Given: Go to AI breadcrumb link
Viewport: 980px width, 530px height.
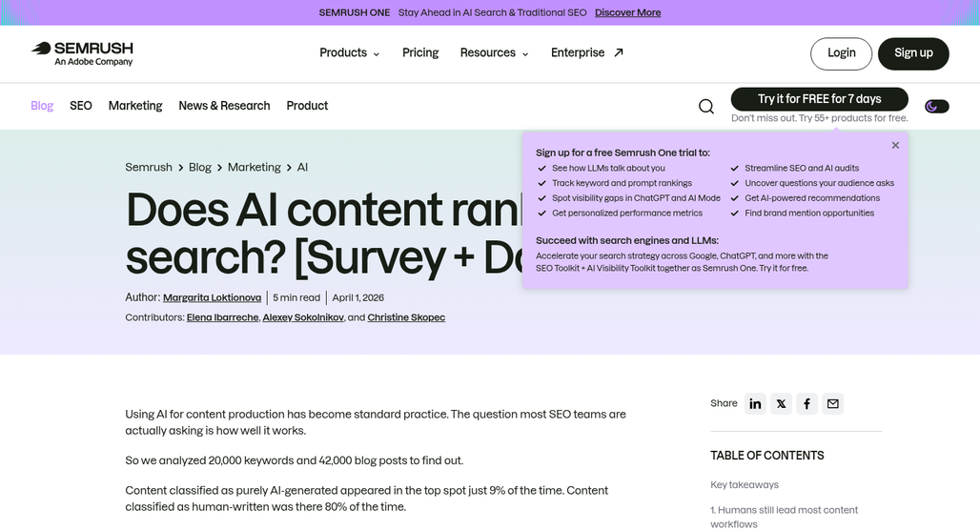Looking at the screenshot, I should [302, 168].
